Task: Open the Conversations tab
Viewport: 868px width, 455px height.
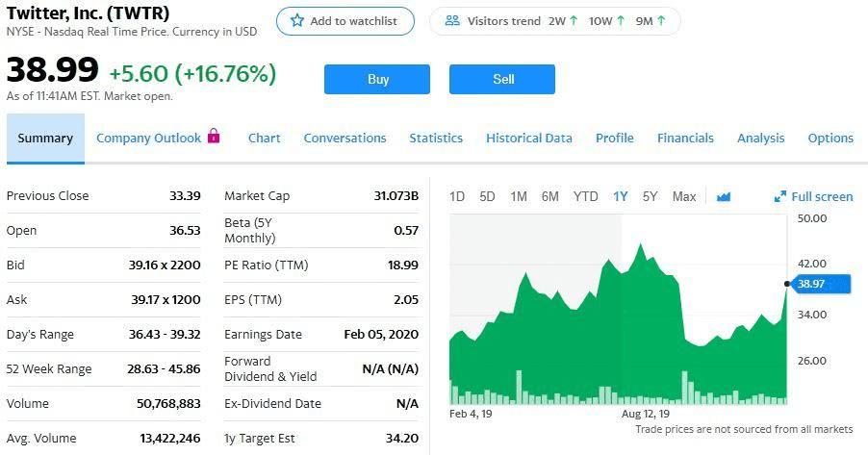Action: (x=345, y=138)
